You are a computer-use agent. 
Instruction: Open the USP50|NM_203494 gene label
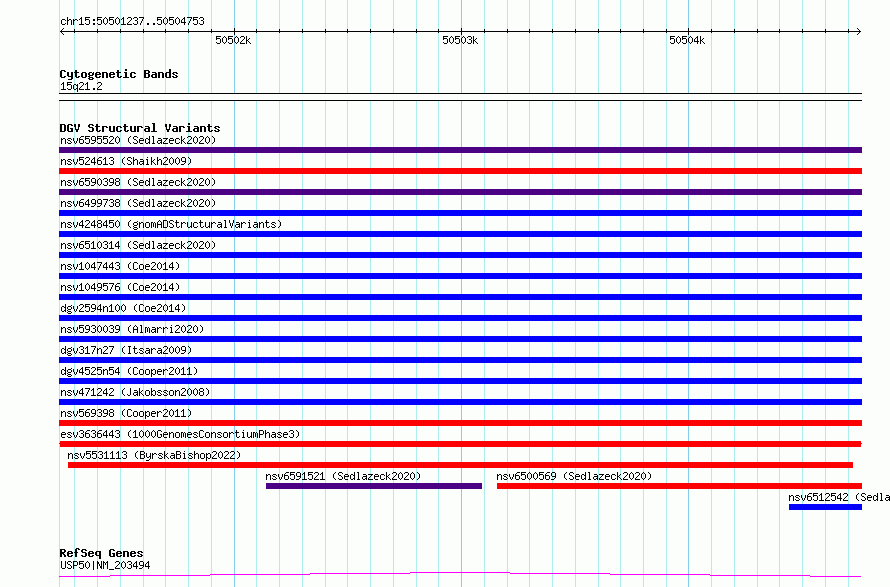coord(105,565)
